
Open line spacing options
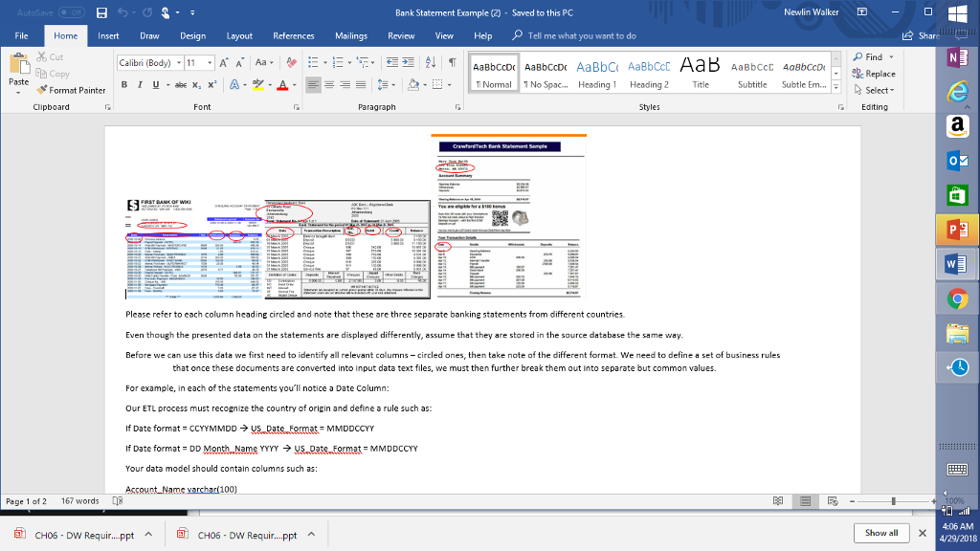coord(387,84)
